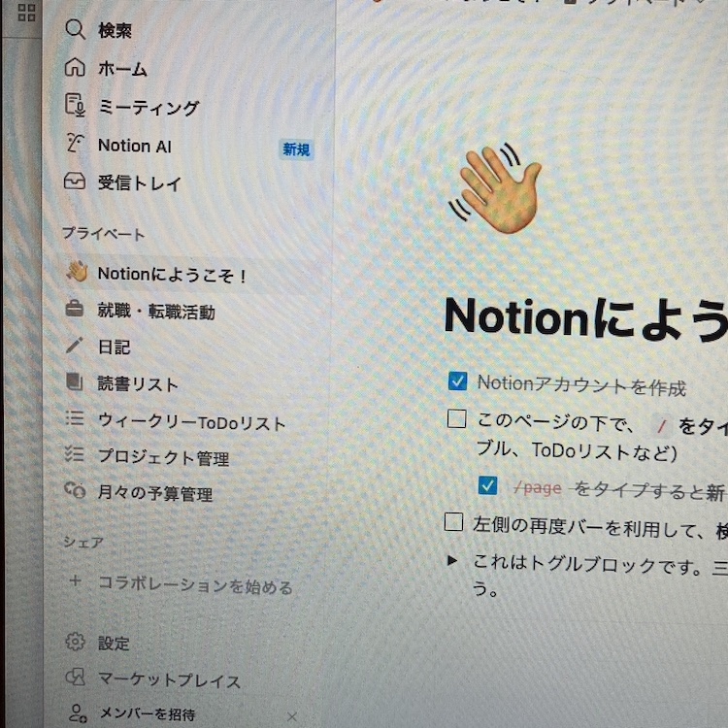This screenshot has height=728, width=728.
Task: Check the 左側の再度バーを利用して checkbox
Action: 453,522
